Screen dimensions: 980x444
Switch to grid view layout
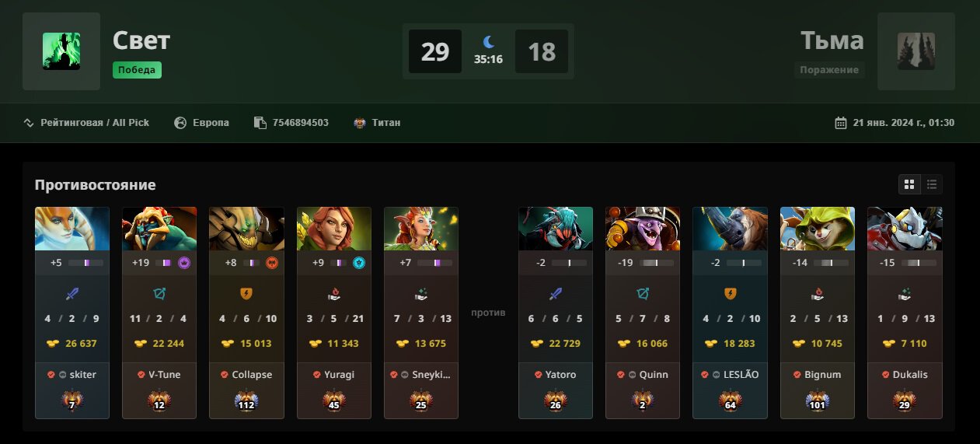point(909,184)
